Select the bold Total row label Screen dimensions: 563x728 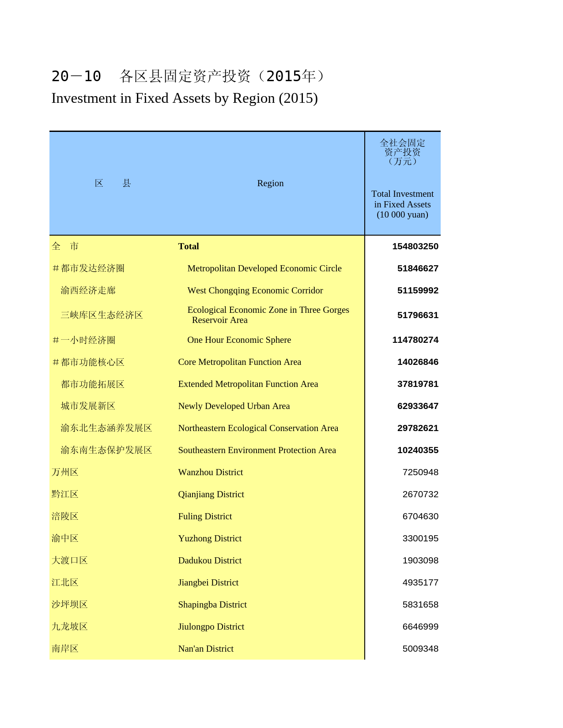[x=189, y=246]
